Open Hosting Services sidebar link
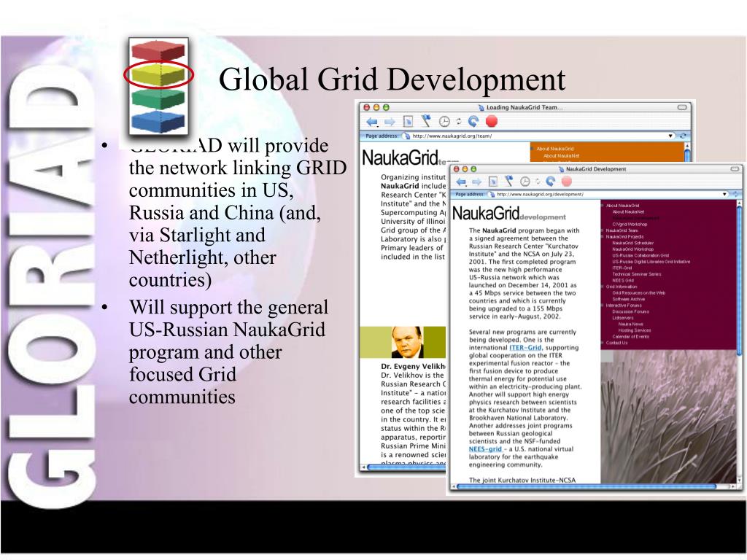 (x=634, y=330)
